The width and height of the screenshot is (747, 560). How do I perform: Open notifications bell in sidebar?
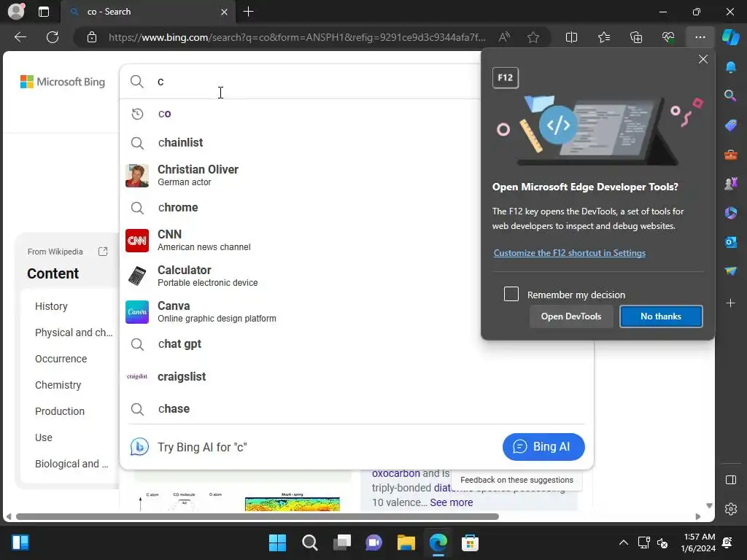pos(731,67)
